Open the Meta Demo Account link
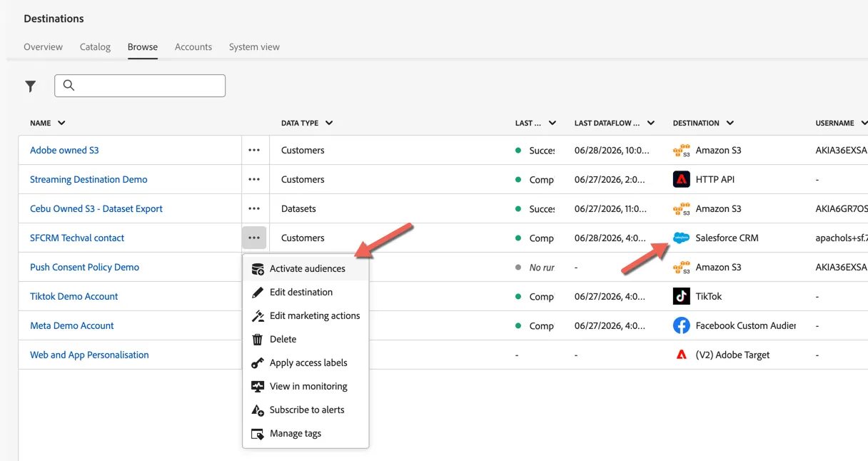Image resolution: width=868 pixels, height=461 pixels. pyautogui.click(x=72, y=326)
